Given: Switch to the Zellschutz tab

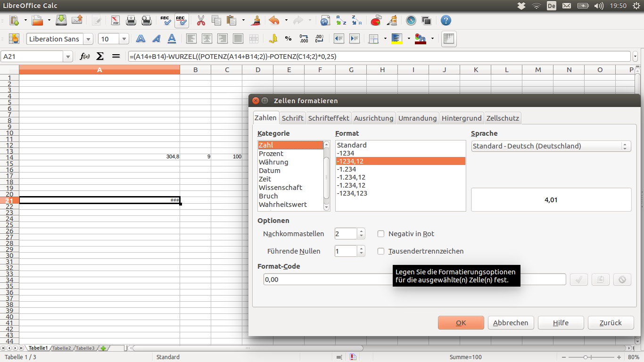Looking at the screenshot, I should click(x=503, y=118).
